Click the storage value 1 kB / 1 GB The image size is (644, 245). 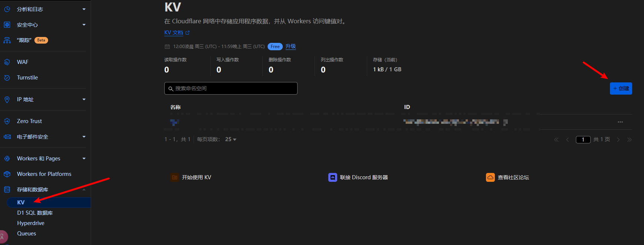tap(387, 69)
